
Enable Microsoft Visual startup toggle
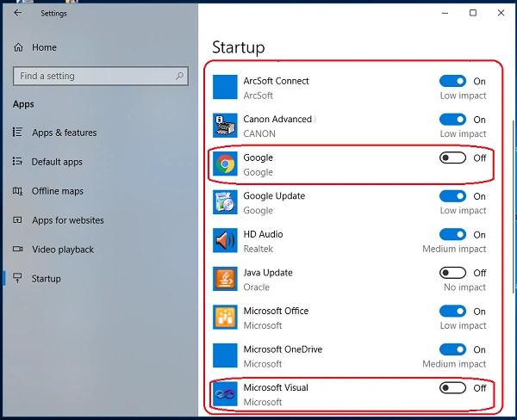point(452,387)
